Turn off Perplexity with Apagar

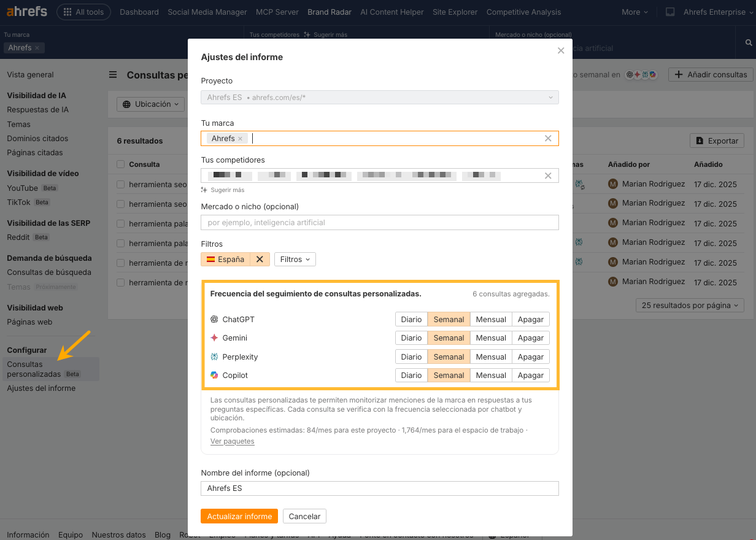(531, 357)
